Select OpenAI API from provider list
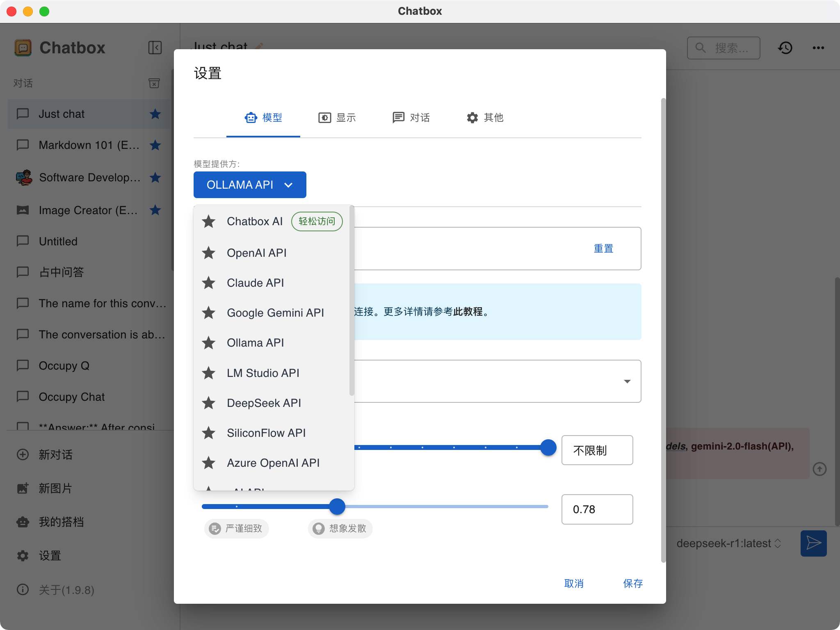 pyautogui.click(x=272, y=253)
